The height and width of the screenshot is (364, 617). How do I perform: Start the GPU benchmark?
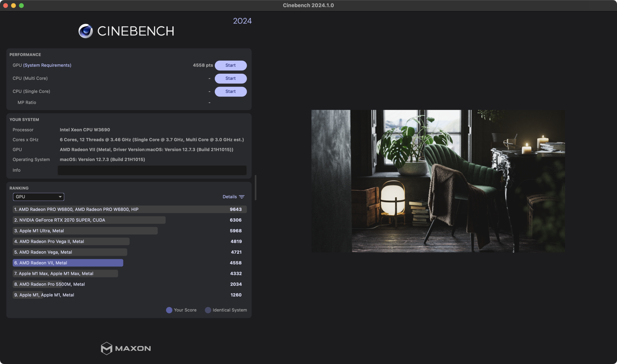click(230, 65)
